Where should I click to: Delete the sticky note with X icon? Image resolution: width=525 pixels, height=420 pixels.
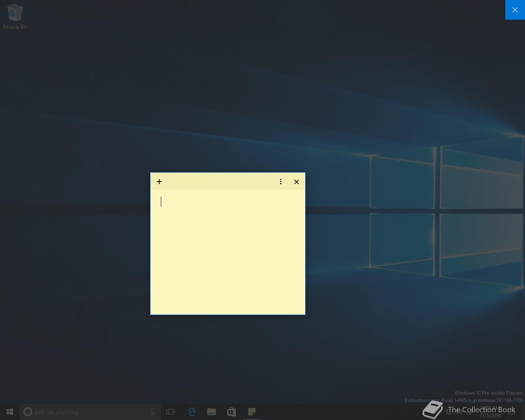[297, 182]
